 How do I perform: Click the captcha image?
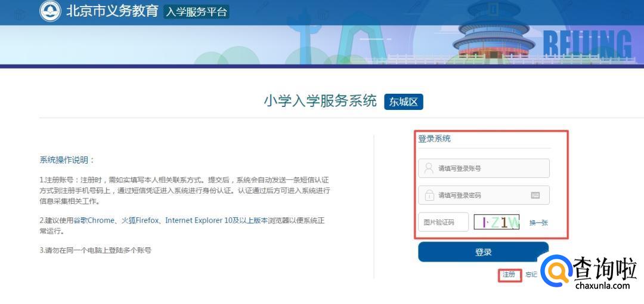click(497, 222)
